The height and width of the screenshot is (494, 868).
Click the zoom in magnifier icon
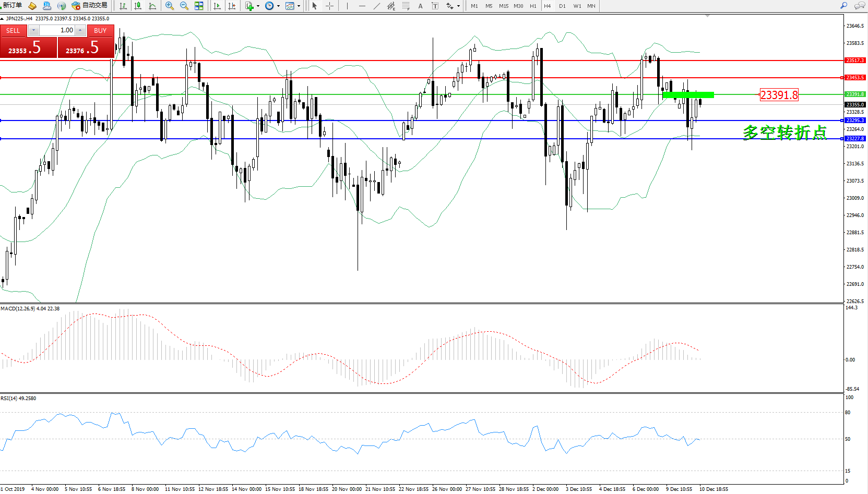(x=170, y=6)
